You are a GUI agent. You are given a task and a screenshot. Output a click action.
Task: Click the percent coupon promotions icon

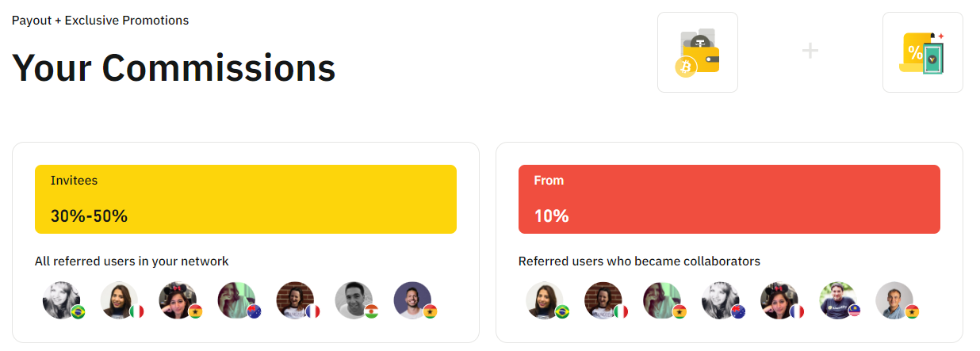tap(923, 52)
